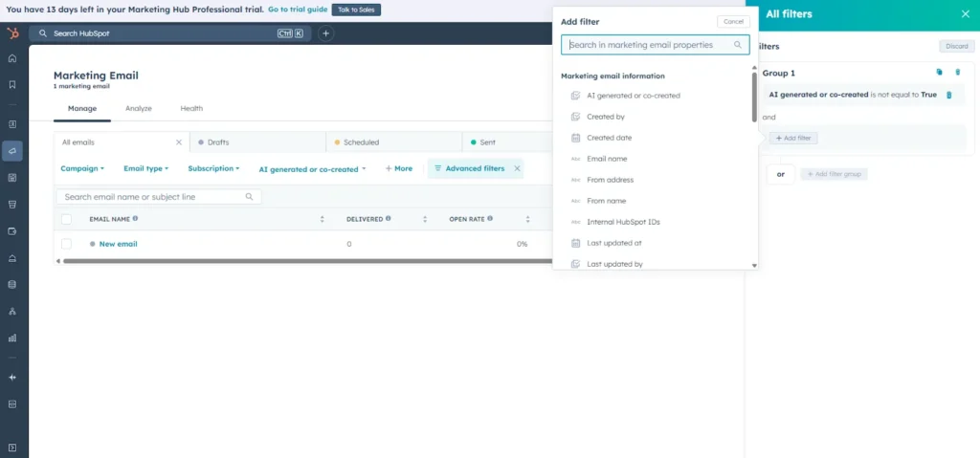
Task: Open the Campaign filter dropdown
Action: (82, 168)
